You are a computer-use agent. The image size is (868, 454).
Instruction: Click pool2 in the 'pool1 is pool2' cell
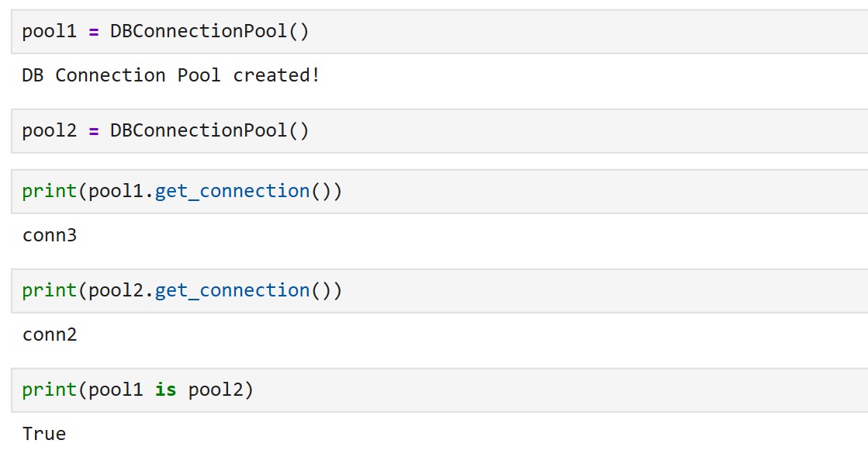click(216, 390)
